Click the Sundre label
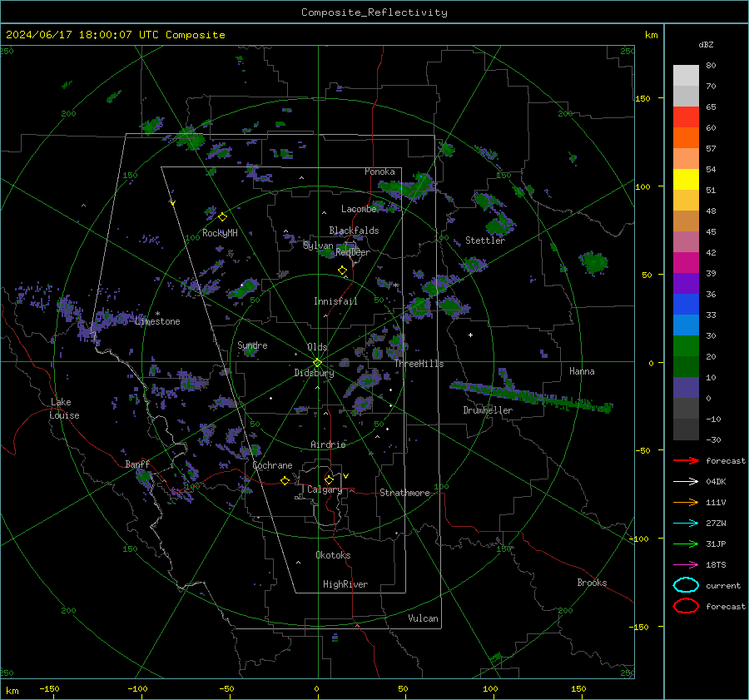Viewport: 749px width, 700px height. (x=252, y=345)
